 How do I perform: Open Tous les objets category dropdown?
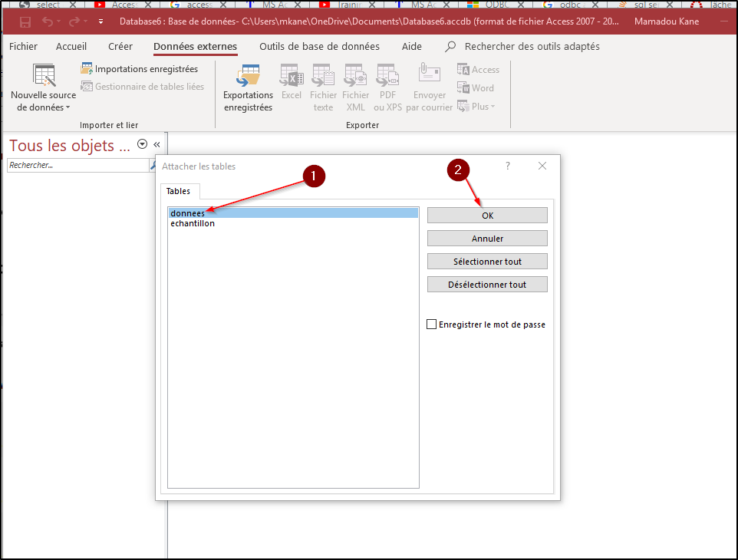[142, 144]
